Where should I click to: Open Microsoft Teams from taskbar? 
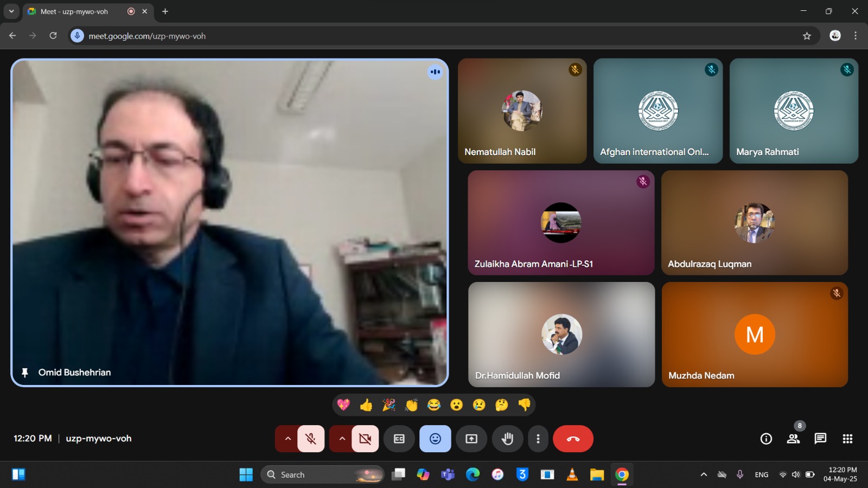pos(448,474)
